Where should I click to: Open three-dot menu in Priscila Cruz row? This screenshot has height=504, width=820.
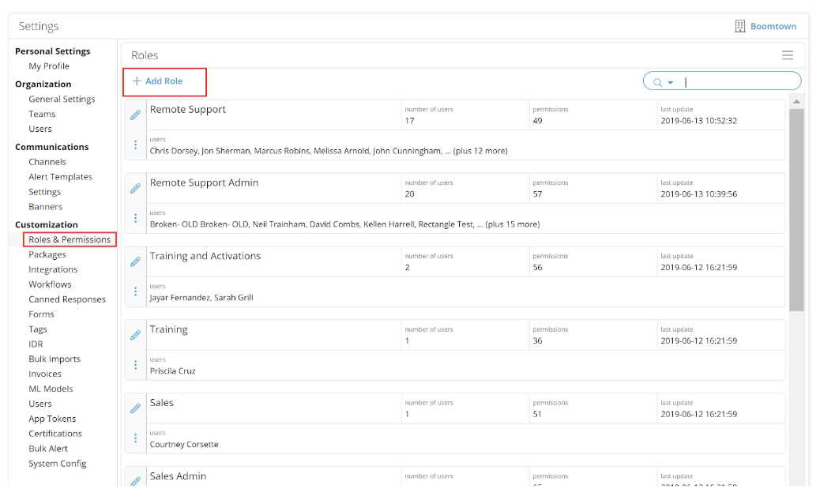tap(135, 364)
